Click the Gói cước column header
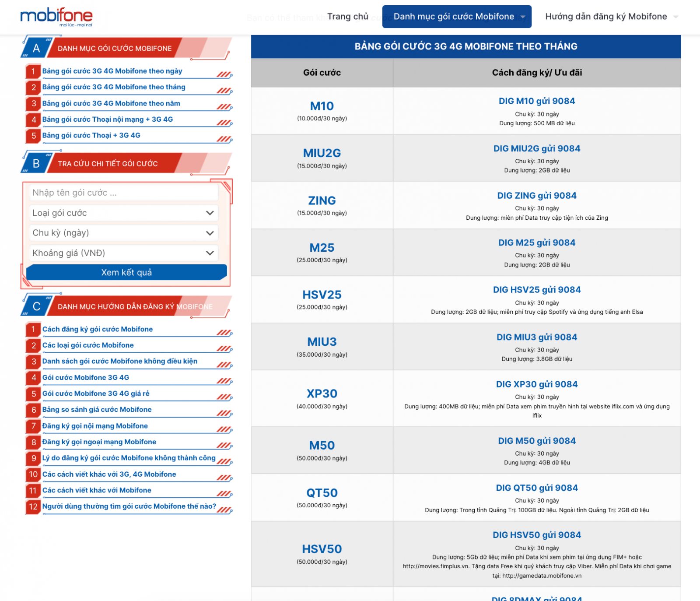Viewport: 700px width, 601px height. [322, 73]
